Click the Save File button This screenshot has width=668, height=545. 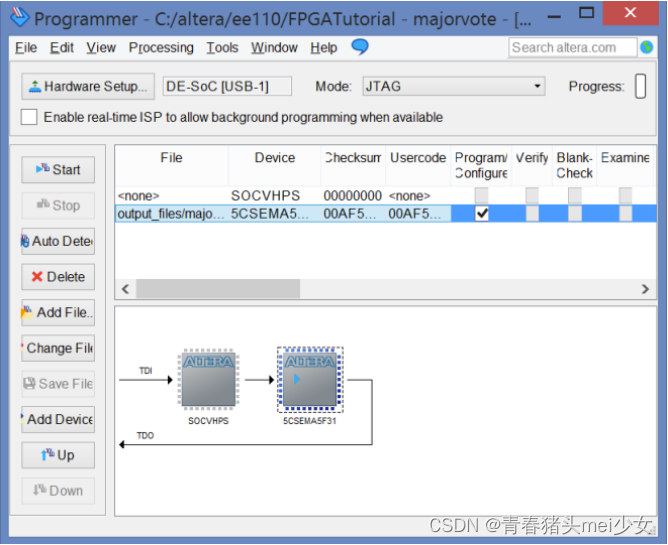click(x=58, y=384)
